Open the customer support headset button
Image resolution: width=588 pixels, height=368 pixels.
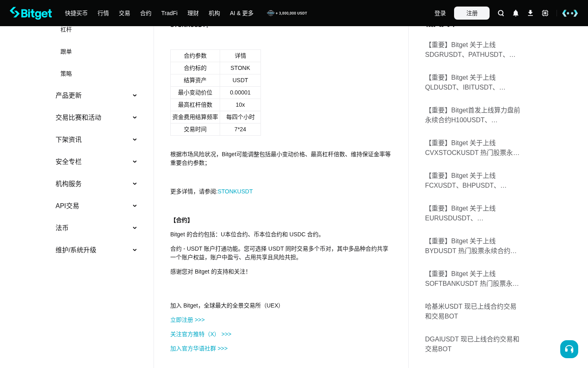pos(569,349)
